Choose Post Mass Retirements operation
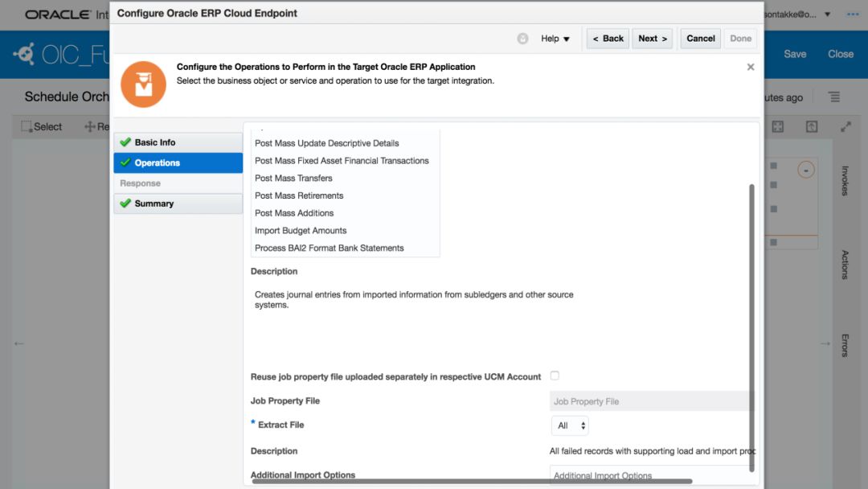The image size is (868, 489). click(299, 195)
